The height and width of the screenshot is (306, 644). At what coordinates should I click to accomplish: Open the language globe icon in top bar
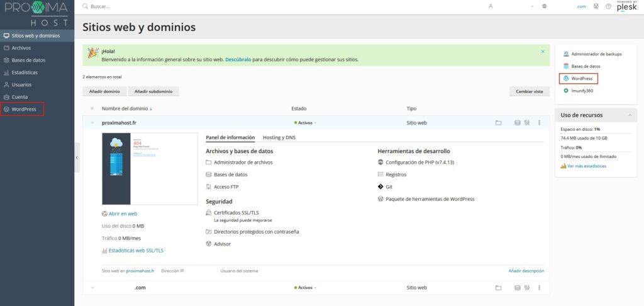click(544, 6)
